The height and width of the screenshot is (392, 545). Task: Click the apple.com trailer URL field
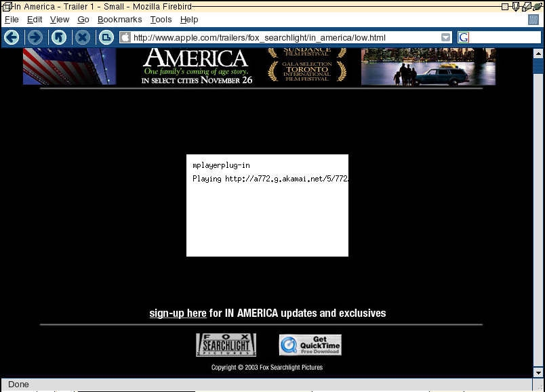pyautogui.click(x=285, y=37)
